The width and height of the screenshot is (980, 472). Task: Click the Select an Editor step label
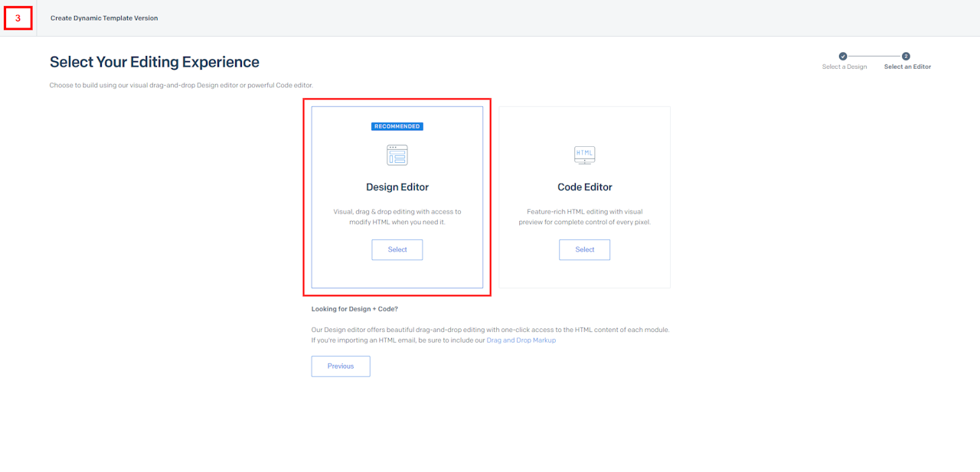(x=907, y=67)
